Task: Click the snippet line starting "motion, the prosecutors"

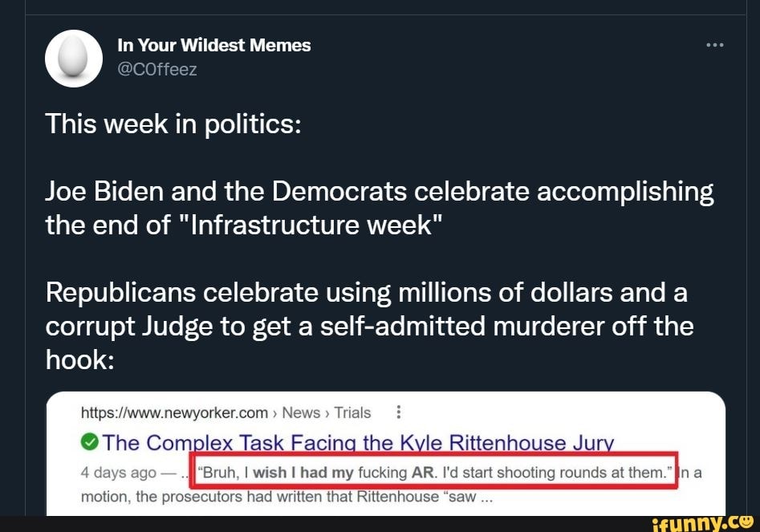Action: click(285, 496)
